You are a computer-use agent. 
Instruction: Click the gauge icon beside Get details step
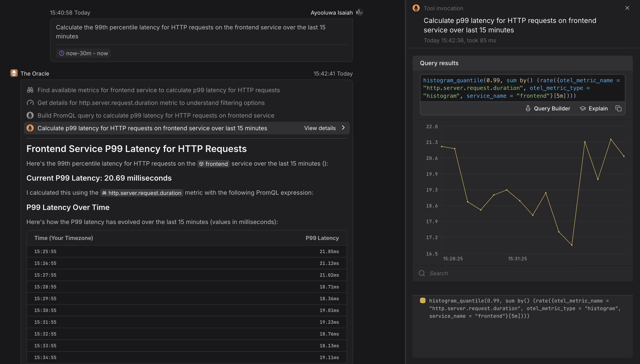30,103
